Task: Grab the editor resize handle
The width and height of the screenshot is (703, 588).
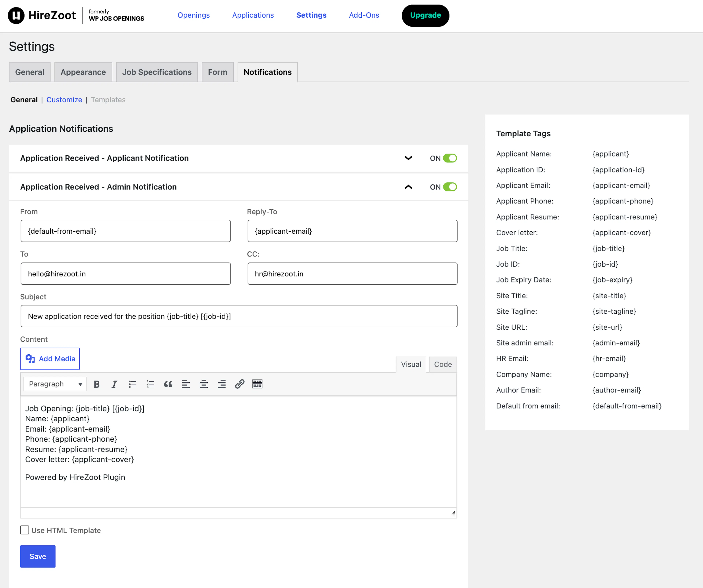Action: tap(452, 514)
